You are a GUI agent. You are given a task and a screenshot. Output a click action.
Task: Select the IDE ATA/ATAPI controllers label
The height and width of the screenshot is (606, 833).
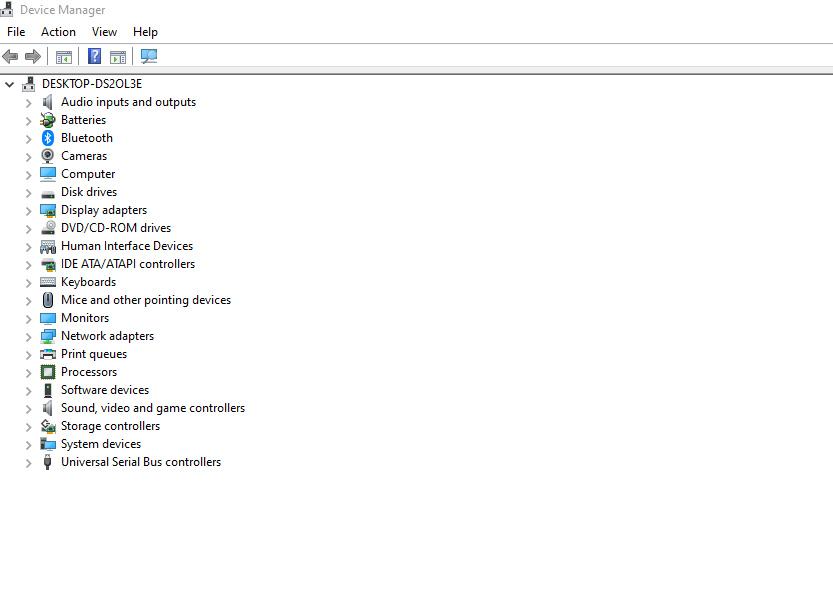128,264
